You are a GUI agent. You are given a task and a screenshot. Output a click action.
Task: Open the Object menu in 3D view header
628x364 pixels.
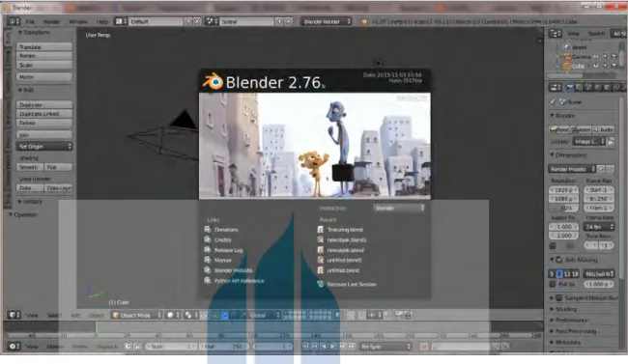[x=96, y=316]
